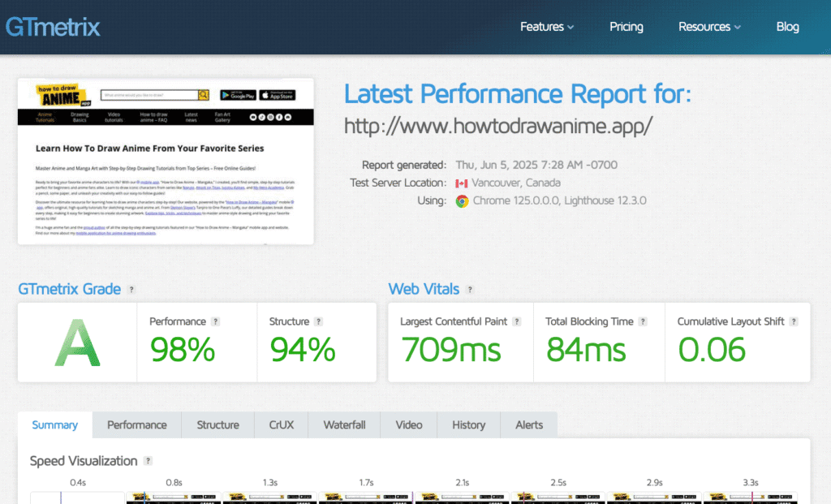831x504 pixels.
Task: Click the Latest Performance Report heading
Action: click(518, 94)
